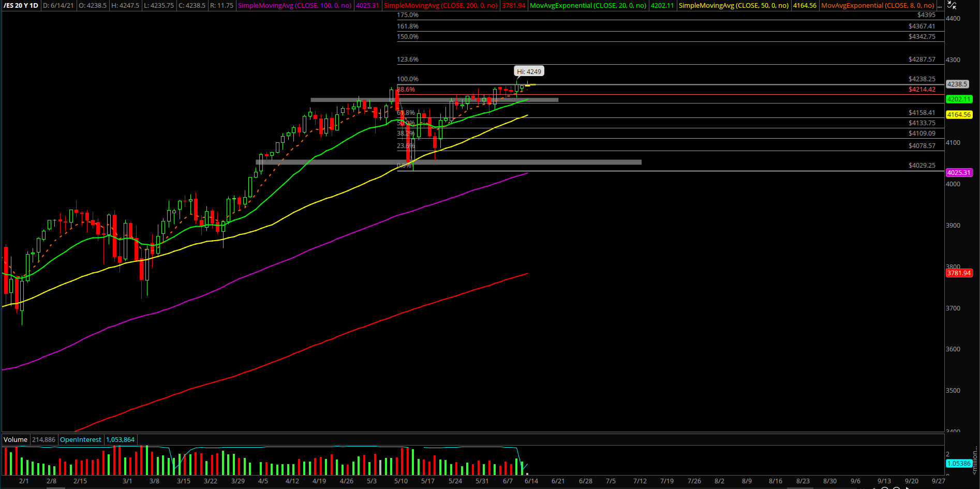Click the OpenInterest study label
This screenshot has height=489, width=980.
coord(81,440)
